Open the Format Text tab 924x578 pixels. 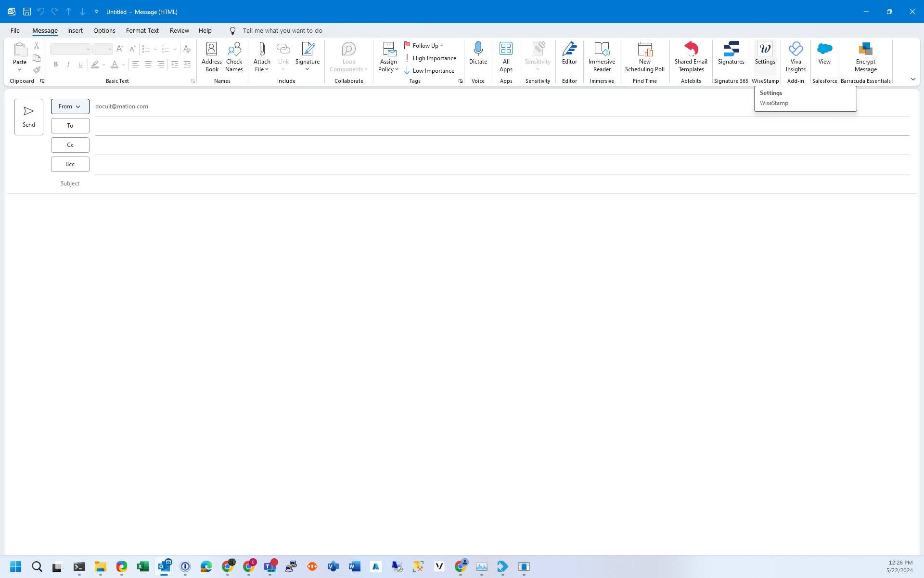142,30
